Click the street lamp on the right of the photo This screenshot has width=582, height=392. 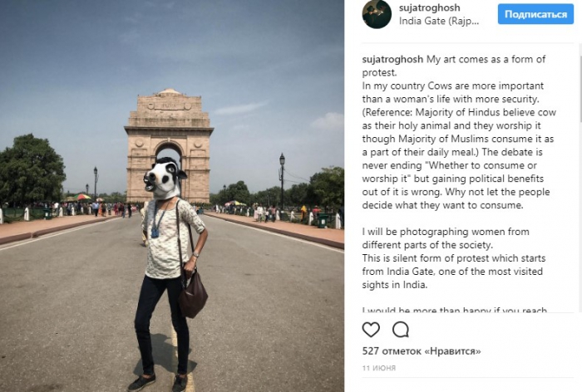282,182
